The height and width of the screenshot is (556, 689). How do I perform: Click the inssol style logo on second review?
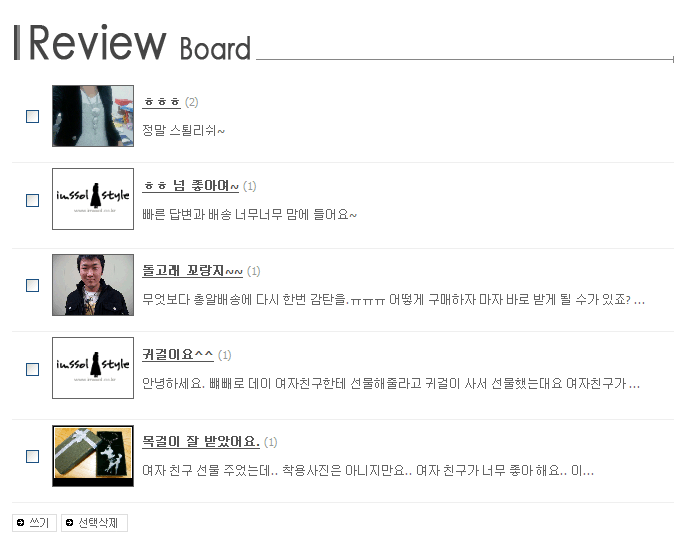(x=93, y=199)
